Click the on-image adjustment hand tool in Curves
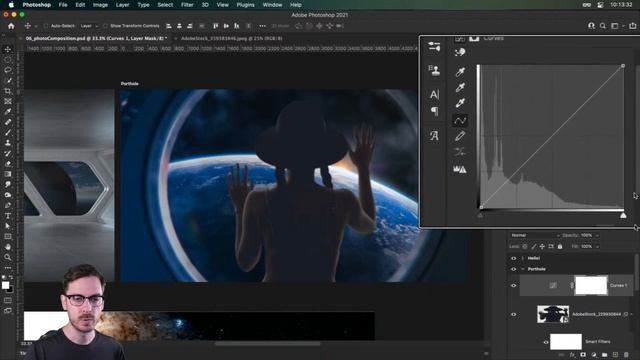The width and height of the screenshot is (640, 360). click(x=460, y=52)
